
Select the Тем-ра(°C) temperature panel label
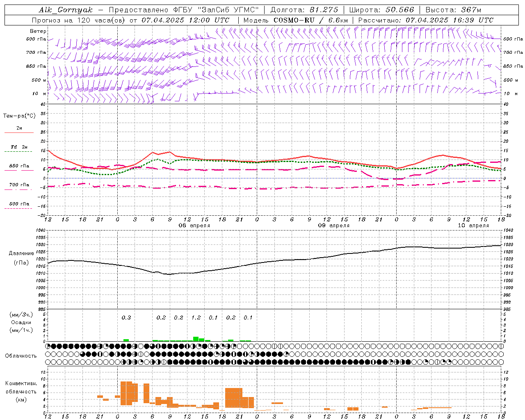pos(19,116)
